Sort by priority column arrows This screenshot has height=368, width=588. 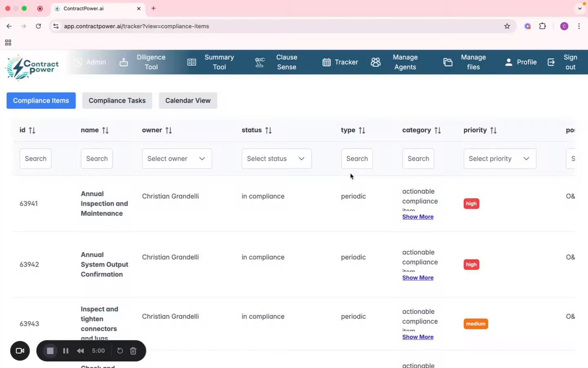tap(493, 130)
